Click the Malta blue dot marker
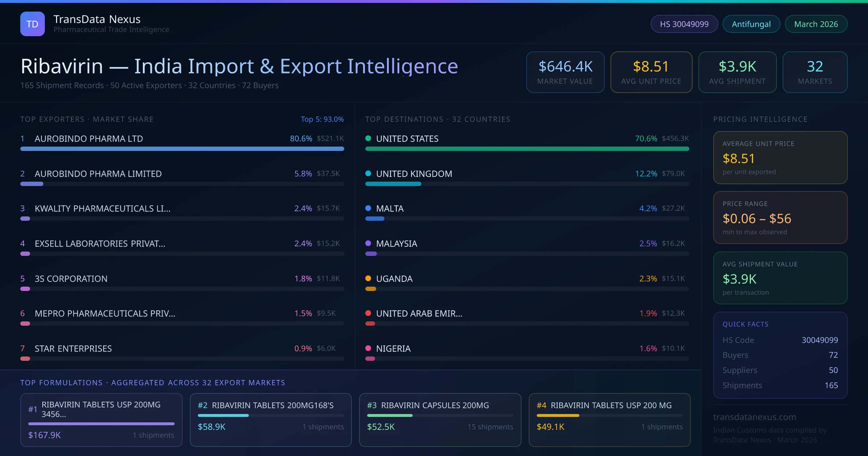 (368, 208)
